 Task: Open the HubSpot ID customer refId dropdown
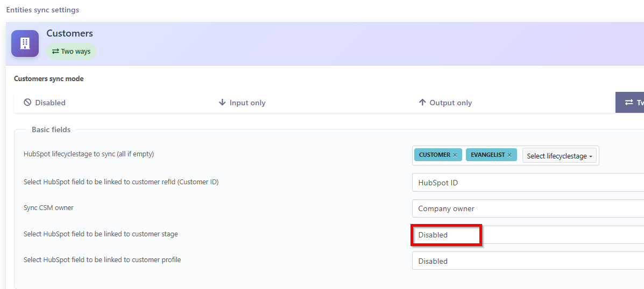click(527, 183)
